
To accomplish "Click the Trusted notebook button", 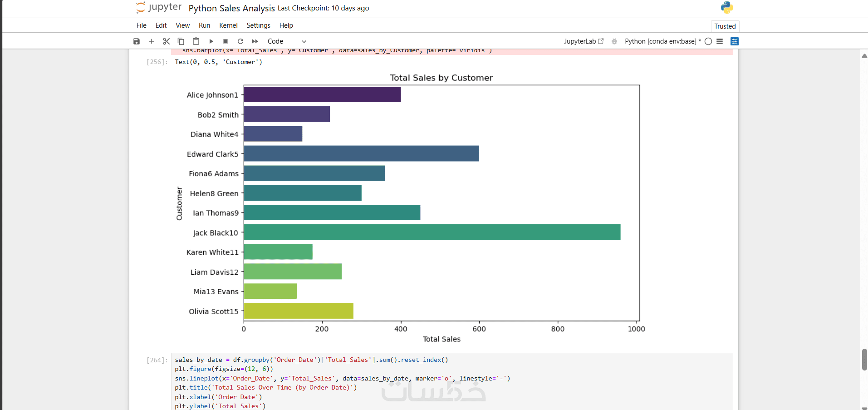I will pos(725,26).
